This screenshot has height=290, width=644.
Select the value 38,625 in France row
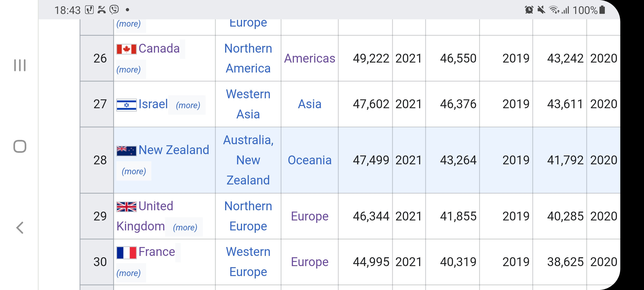pos(565,262)
